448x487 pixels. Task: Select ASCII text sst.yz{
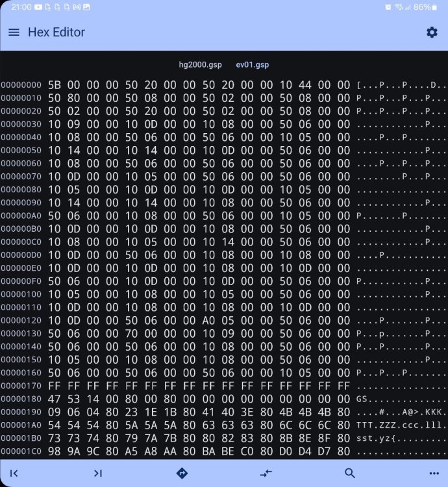(x=376, y=438)
